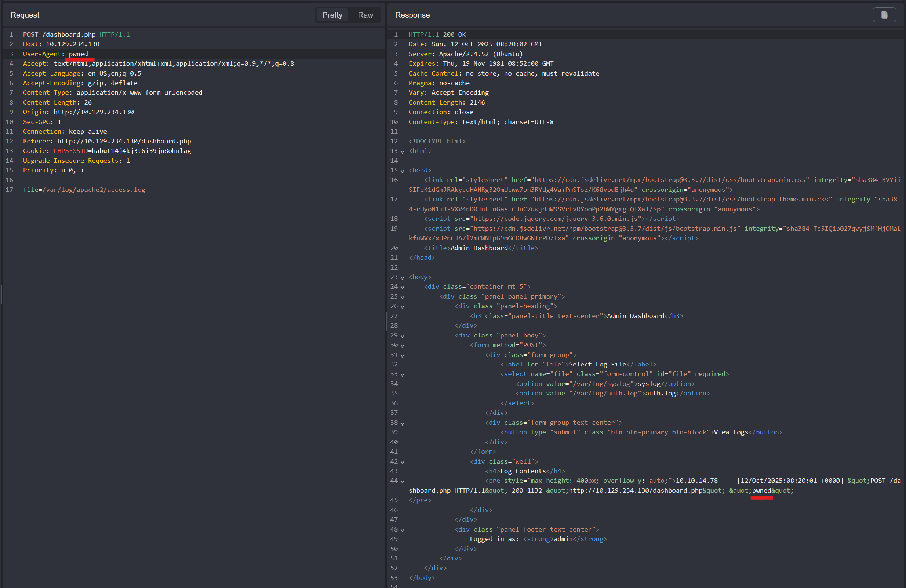The width and height of the screenshot is (906, 588).
Task: Collapse the html tag at line 13
Action: (403, 151)
